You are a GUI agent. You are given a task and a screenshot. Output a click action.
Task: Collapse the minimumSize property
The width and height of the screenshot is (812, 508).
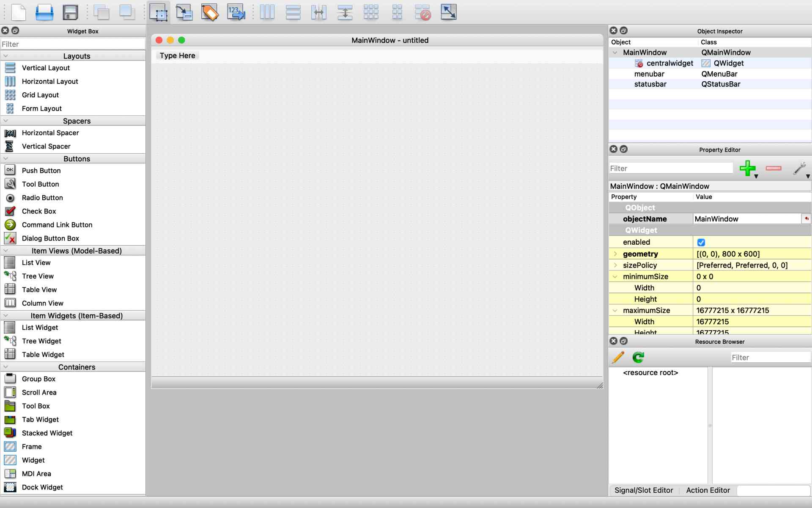615,276
